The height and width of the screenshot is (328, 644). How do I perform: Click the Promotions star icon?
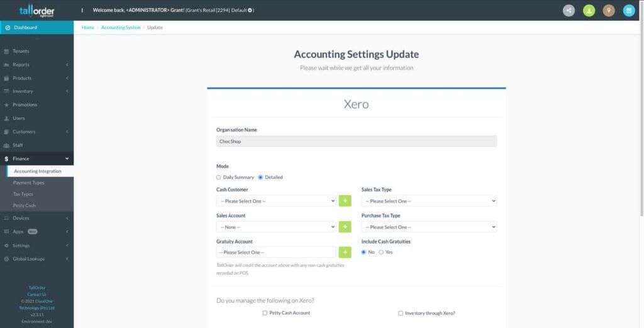coord(6,105)
